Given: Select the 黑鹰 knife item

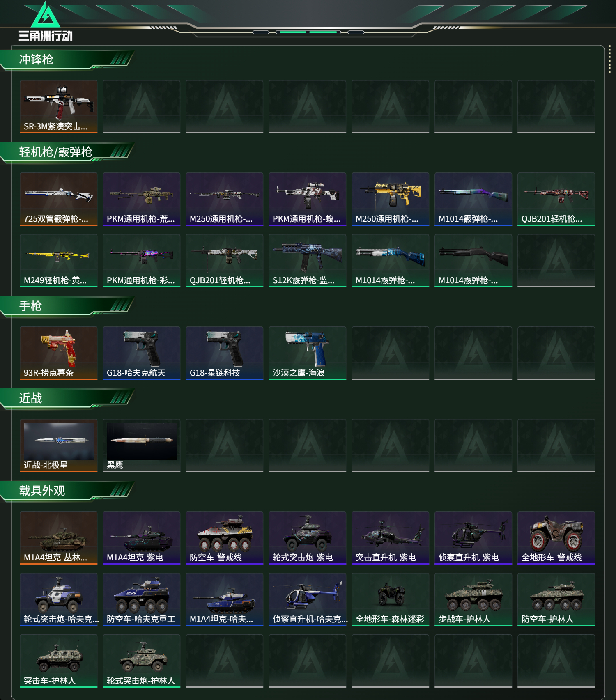Looking at the screenshot, I should [x=142, y=445].
